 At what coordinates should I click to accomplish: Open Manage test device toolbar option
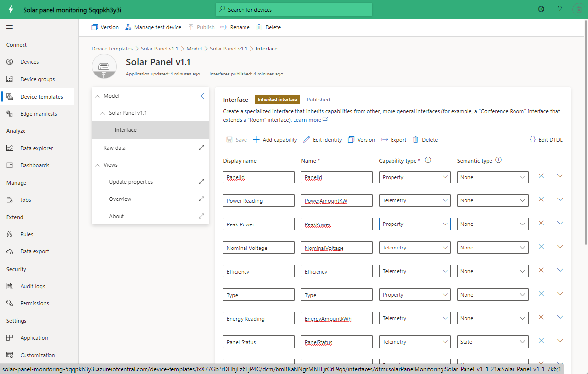click(x=153, y=27)
